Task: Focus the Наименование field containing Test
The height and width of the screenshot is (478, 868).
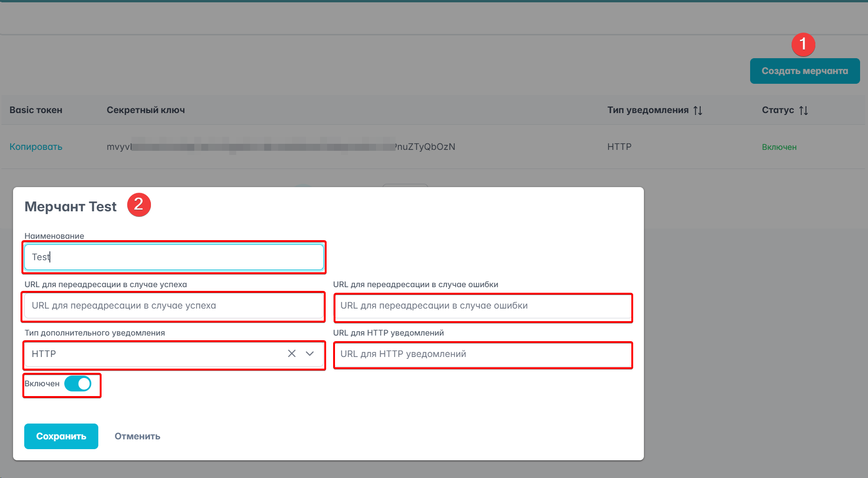Action: [174, 257]
